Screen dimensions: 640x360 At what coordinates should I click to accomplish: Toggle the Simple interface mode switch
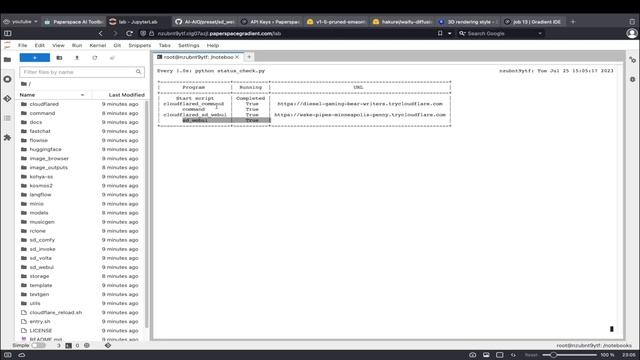[x=38, y=345]
